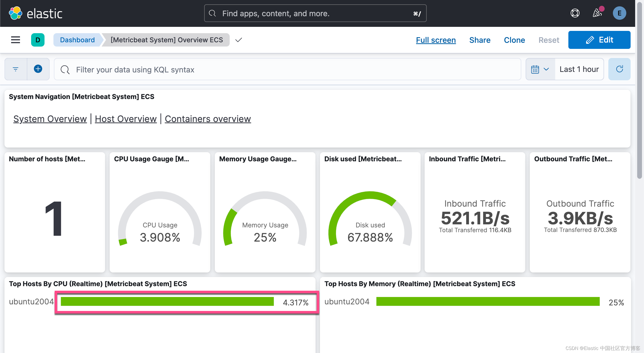Open the Share menu
The image size is (644, 353).
(x=480, y=40)
